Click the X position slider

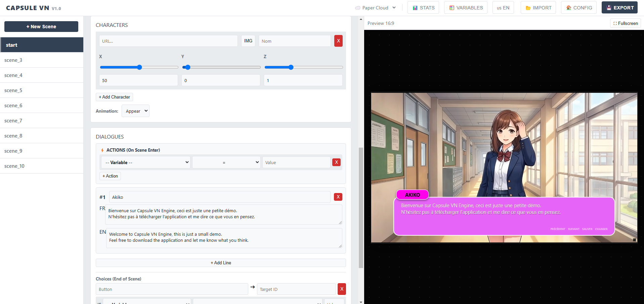[139, 67]
